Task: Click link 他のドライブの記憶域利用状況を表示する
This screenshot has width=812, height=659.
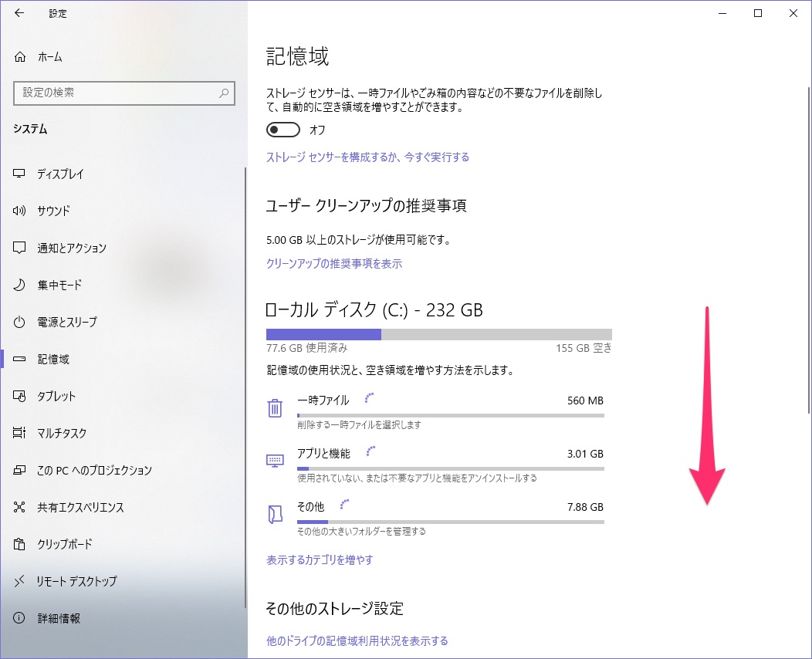Action: 357,641
